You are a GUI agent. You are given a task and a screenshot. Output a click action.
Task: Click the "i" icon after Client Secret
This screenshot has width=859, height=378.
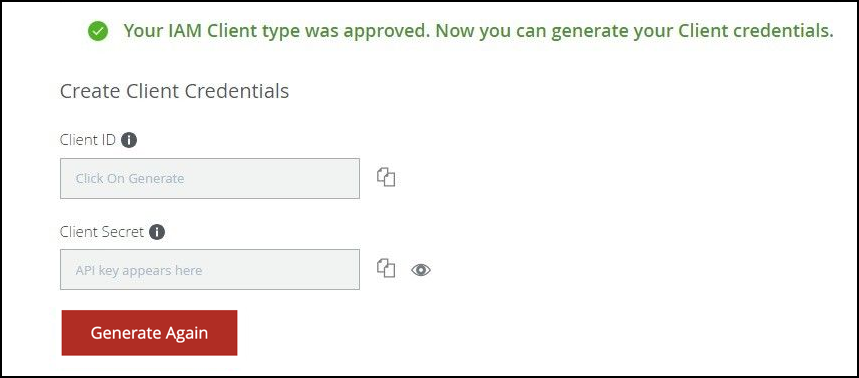tap(157, 232)
